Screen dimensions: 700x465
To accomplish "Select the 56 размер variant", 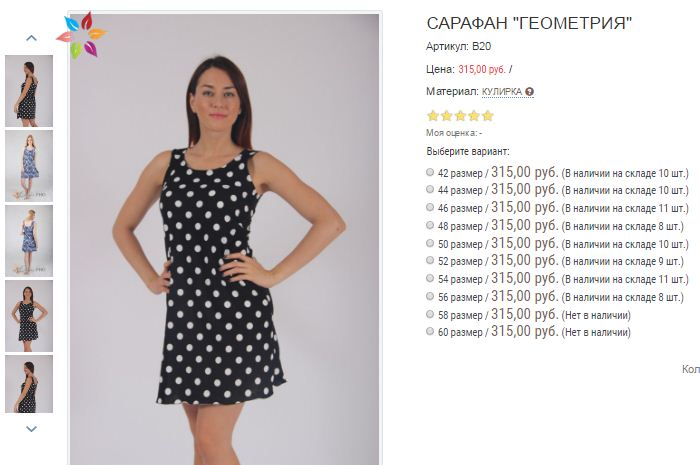I will point(431,297).
